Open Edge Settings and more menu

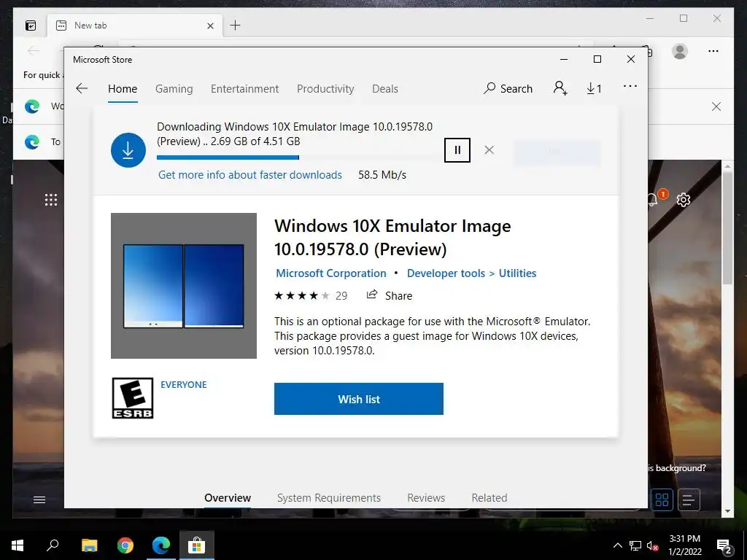pos(713,51)
